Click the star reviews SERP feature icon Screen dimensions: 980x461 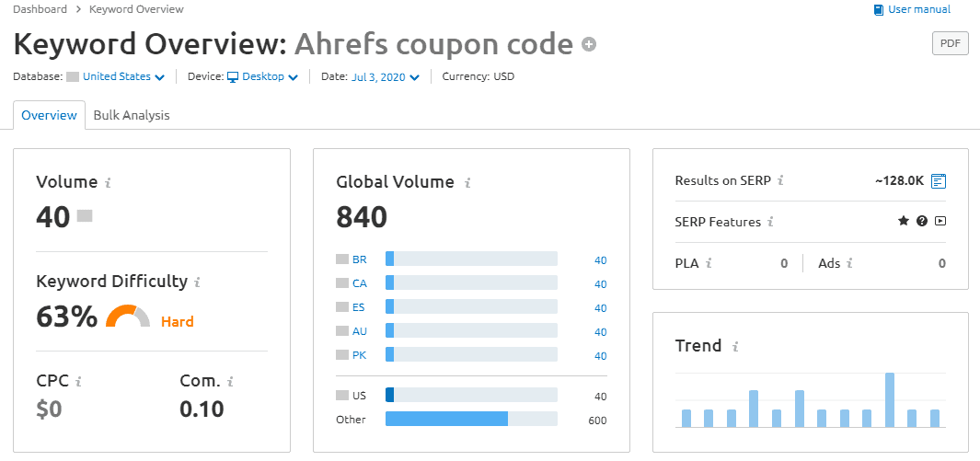tap(903, 221)
